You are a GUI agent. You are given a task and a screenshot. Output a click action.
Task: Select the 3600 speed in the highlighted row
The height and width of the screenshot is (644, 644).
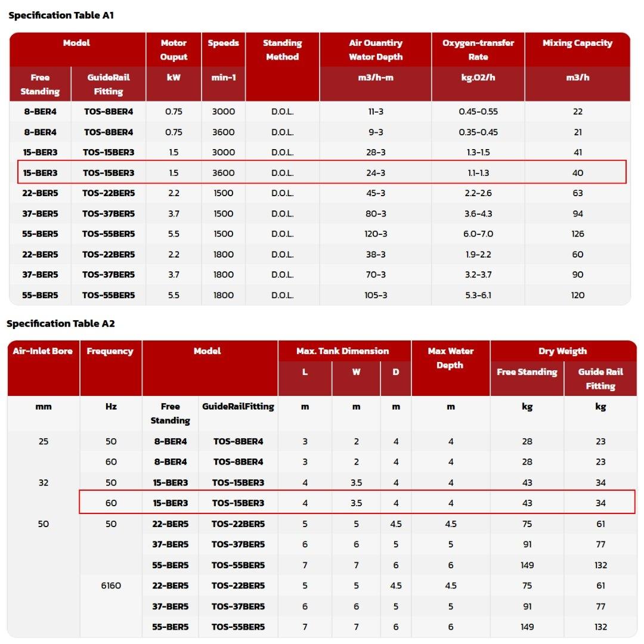point(224,173)
